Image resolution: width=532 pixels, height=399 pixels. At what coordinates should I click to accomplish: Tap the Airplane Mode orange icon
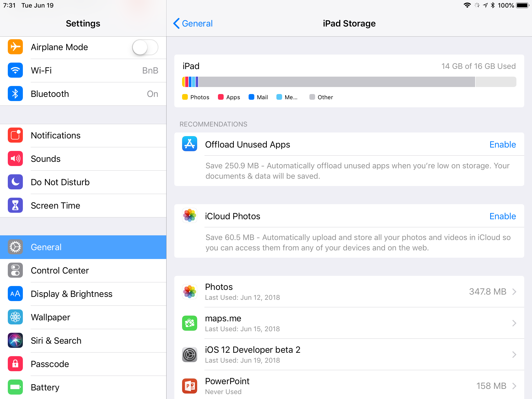[15, 47]
